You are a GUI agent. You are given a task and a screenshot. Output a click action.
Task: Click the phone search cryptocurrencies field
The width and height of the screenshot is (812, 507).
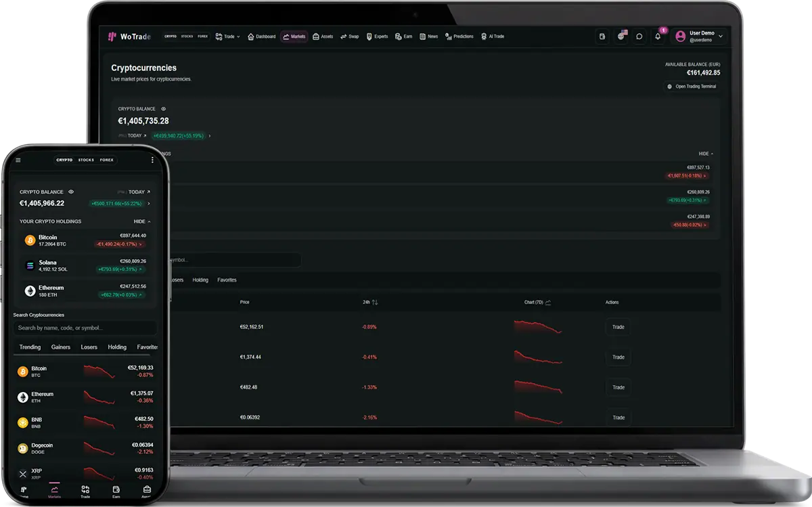(85, 328)
